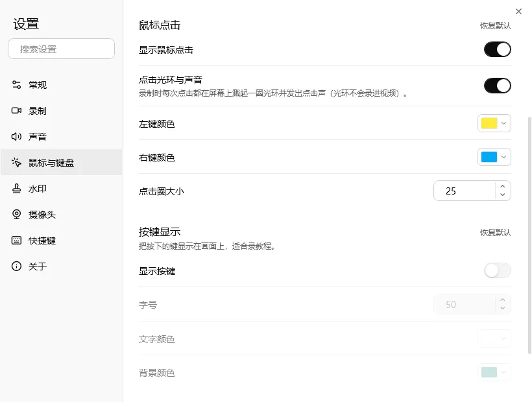532x402 pixels.
Task: Click the 关于 info icon
Action: 16,266
